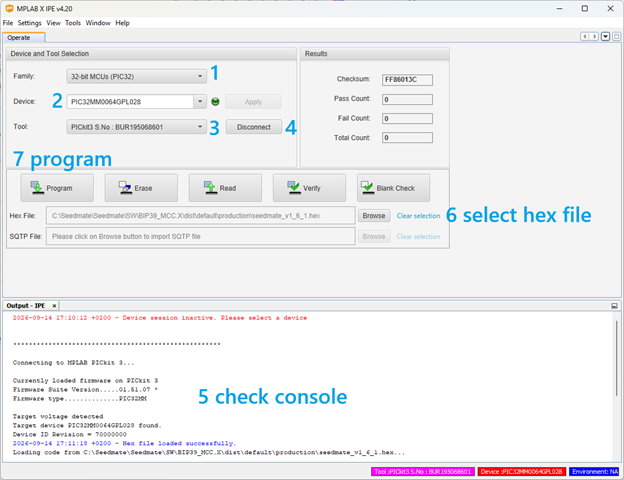
Task: Click the Device: PIC32MM0064GPL028 status bar entry
Action: (522, 472)
